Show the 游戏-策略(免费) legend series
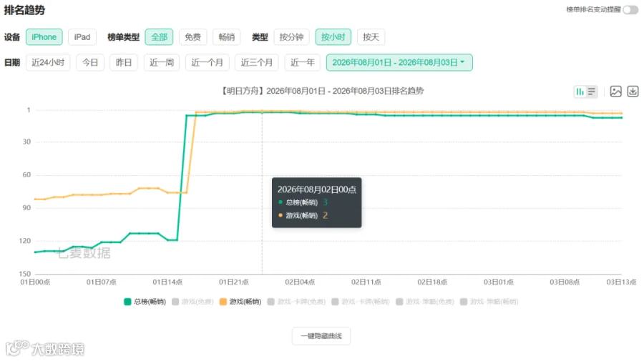The height and width of the screenshot is (361, 644). click(x=425, y=302)
